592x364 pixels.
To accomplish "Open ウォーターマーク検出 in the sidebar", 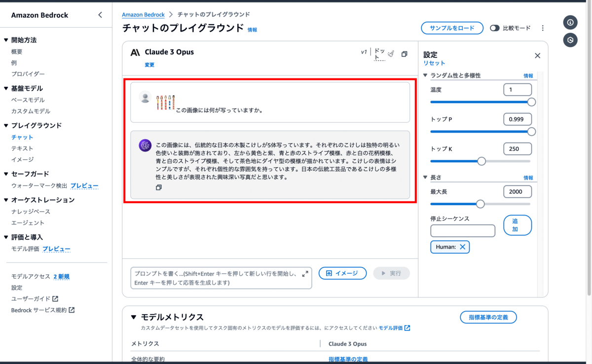I will pyautogui.click(x=39, y=185).
